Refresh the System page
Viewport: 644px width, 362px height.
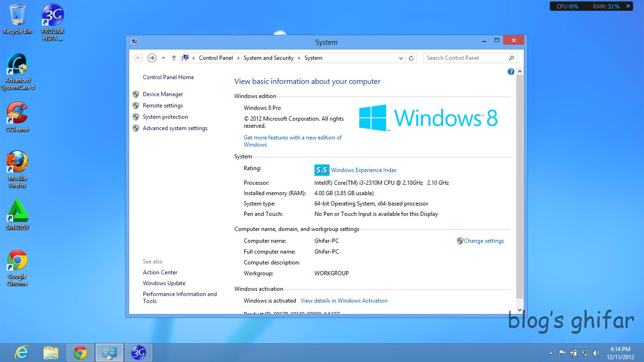pyautogui.click(x=411, y=58)
